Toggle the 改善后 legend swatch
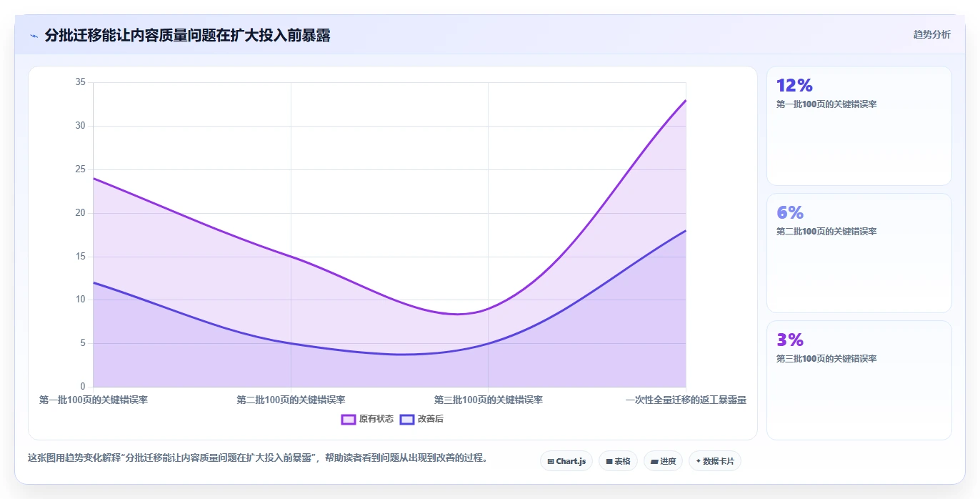Viewport: 980px width, 499px height. (407, 419)
